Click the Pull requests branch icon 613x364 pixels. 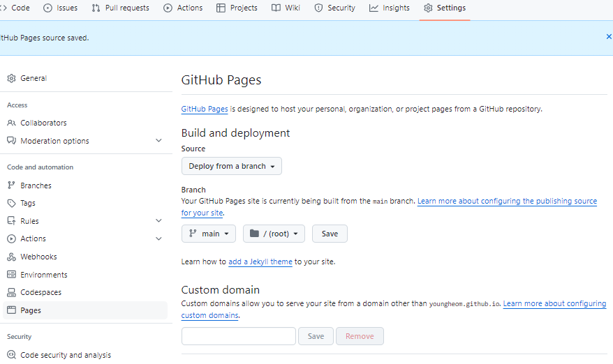coord(96,8)
